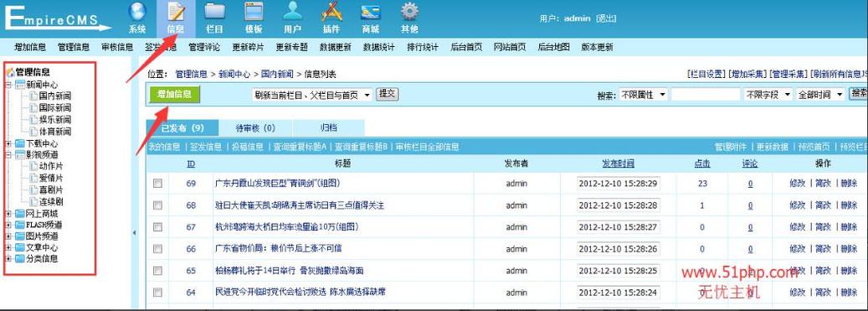Click inside the search keyword field

706,95
